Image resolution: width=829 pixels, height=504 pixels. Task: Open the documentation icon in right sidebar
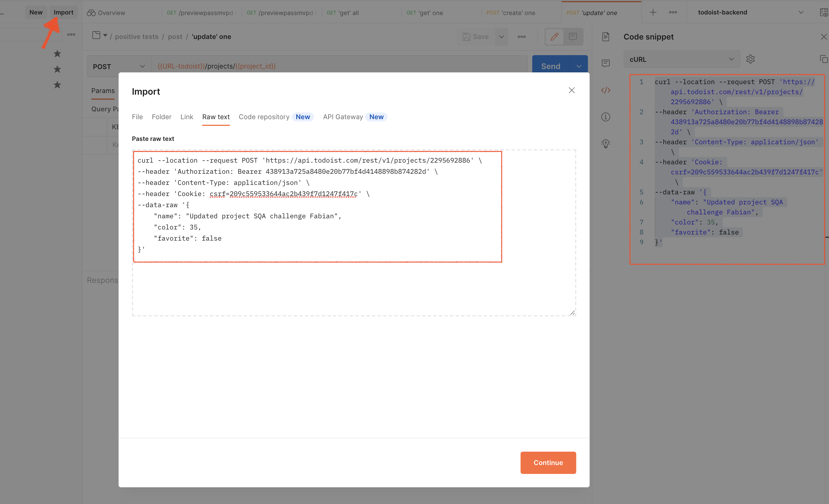[x=605, y=37]
